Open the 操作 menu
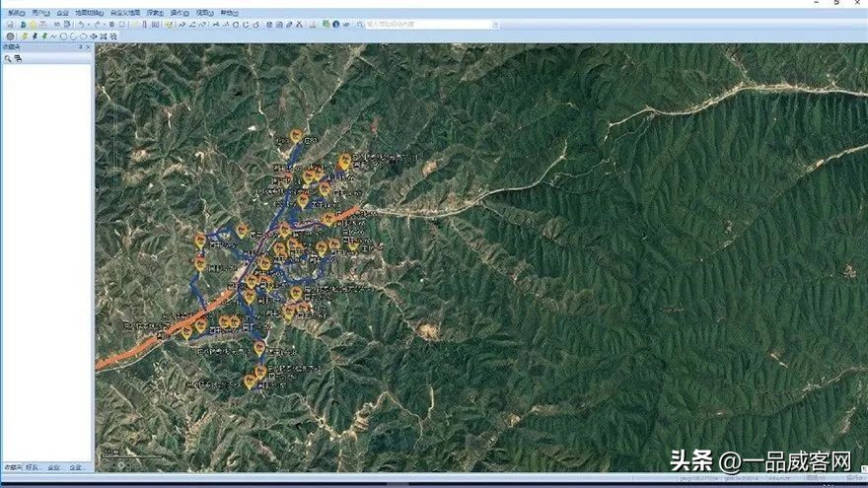868x488 pixels. point(180,13)
